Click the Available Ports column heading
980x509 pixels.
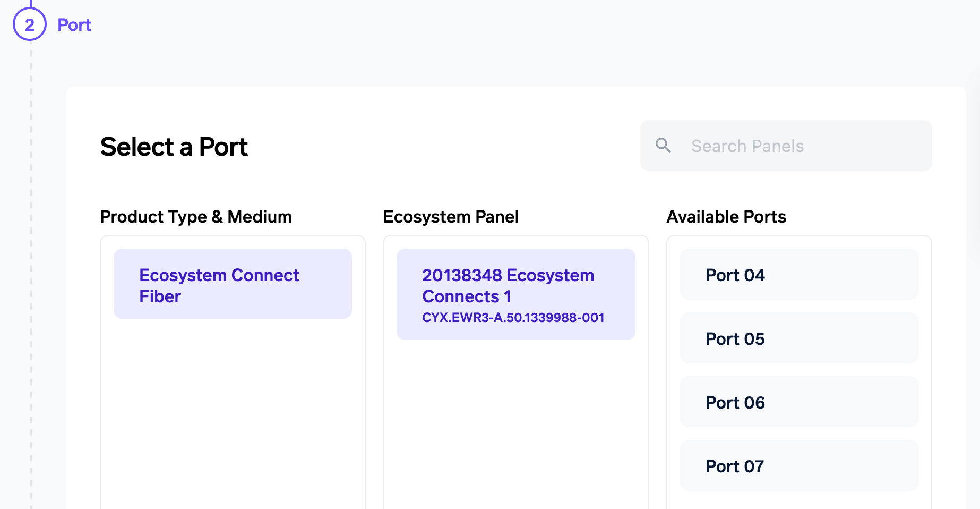click(x=726, y=217)
